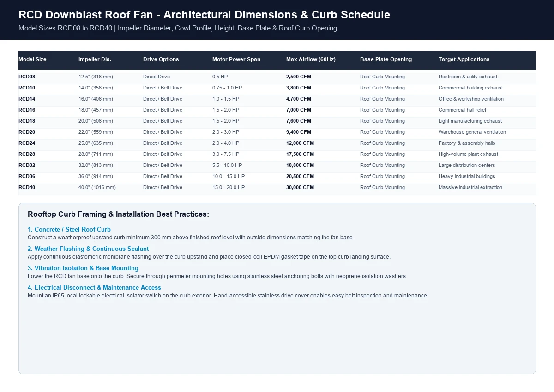554x392 pixels.
Task: Select the RCD36 model cell
Action: coord(27,176)
